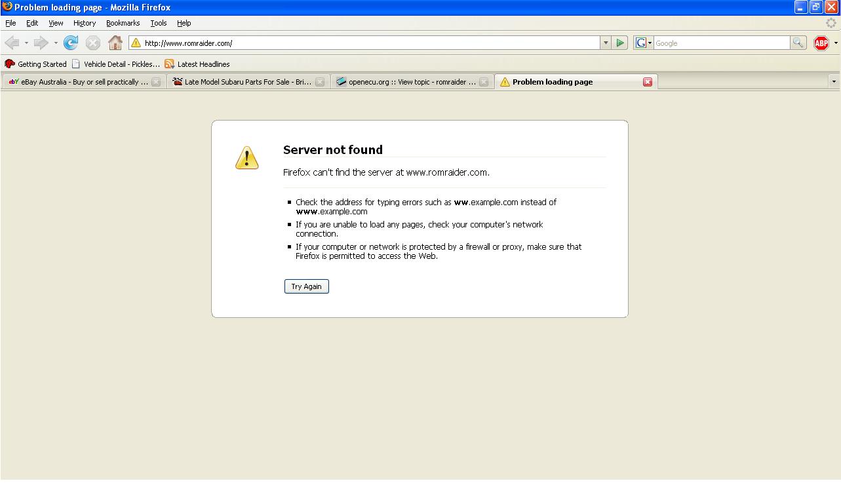Click the firewall or proxy suggestion text
This screenshot has height=504, width=841.
pos(439,252)
